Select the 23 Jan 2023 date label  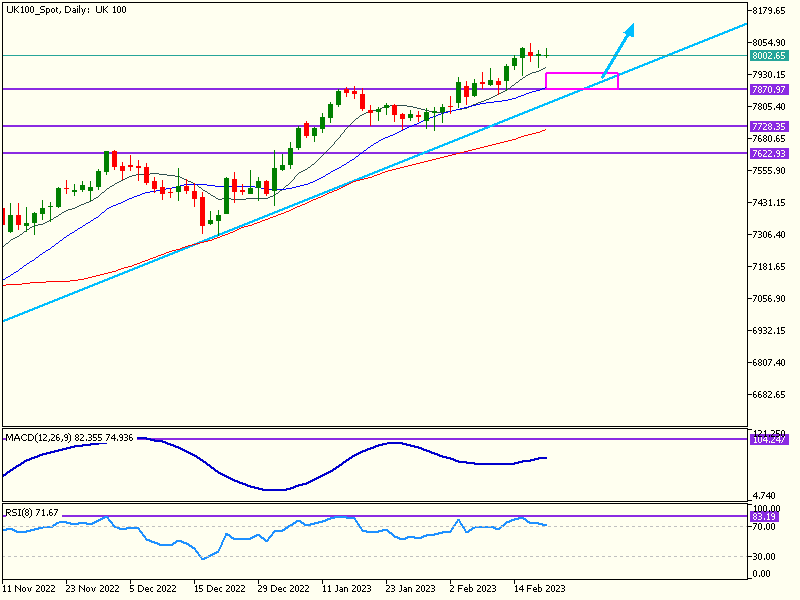pos(410,590)
